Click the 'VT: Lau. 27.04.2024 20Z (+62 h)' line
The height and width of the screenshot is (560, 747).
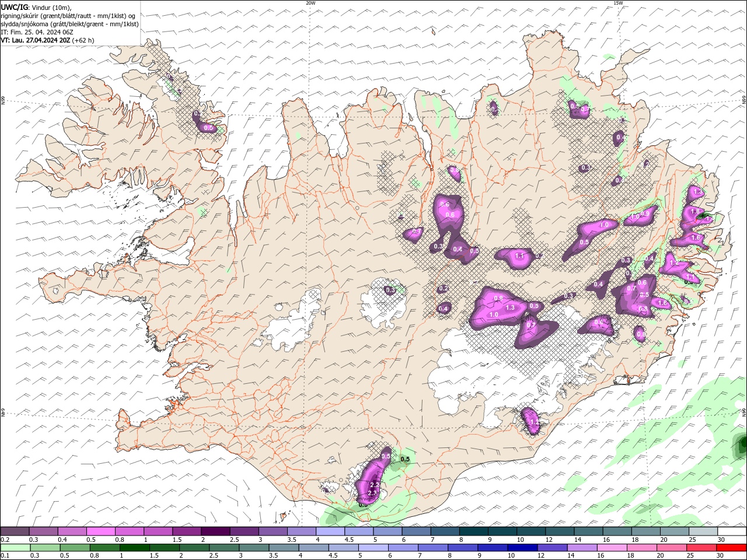click(x=47, y=40)
